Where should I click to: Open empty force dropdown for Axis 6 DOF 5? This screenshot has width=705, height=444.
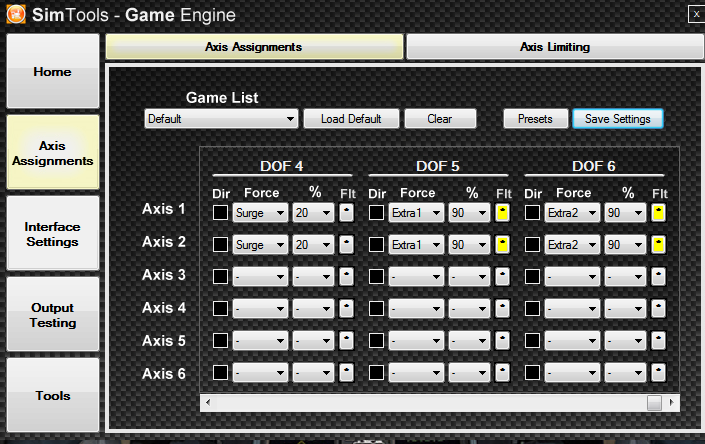[416, 373]
